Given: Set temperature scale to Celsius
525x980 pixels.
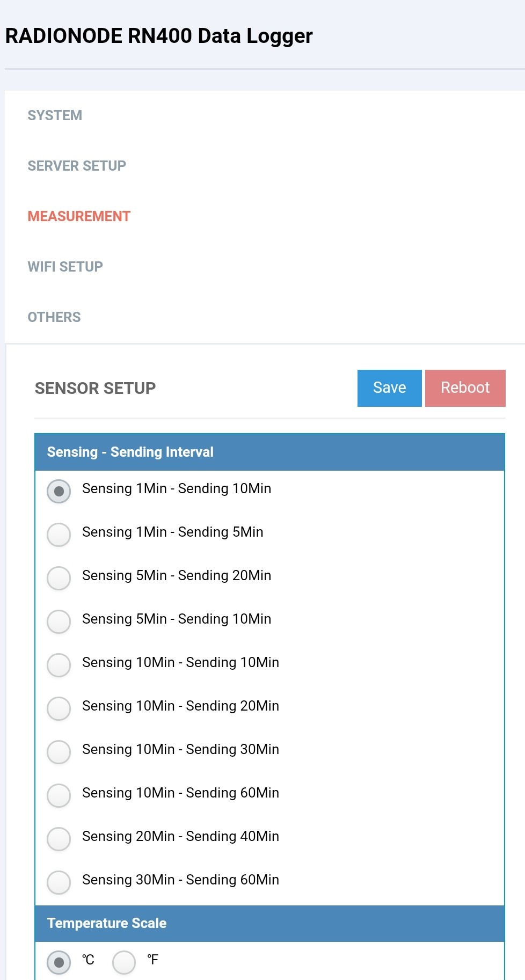Looking at the screenshot, I should 59,962.
